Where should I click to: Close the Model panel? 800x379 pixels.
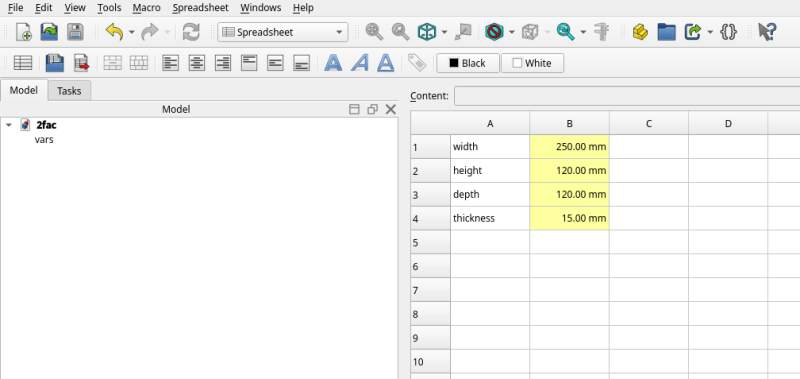tap(391, 109)
